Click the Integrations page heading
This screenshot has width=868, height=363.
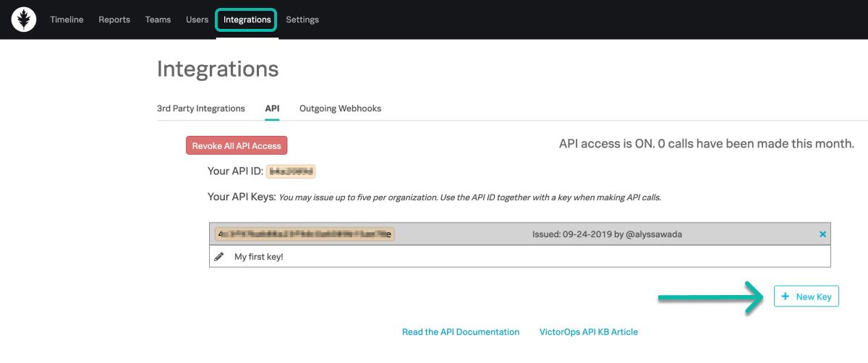coord(218,69)
